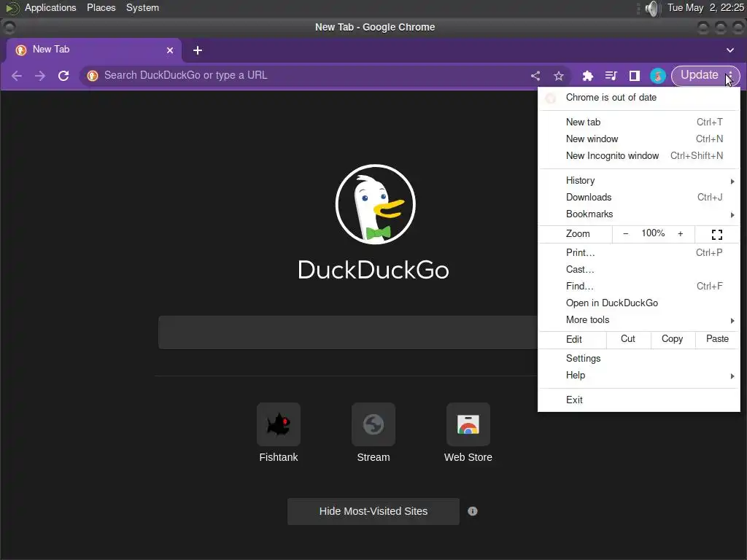
Task: Click the DuckDuckGo page search box
Action: click(348, 332)
